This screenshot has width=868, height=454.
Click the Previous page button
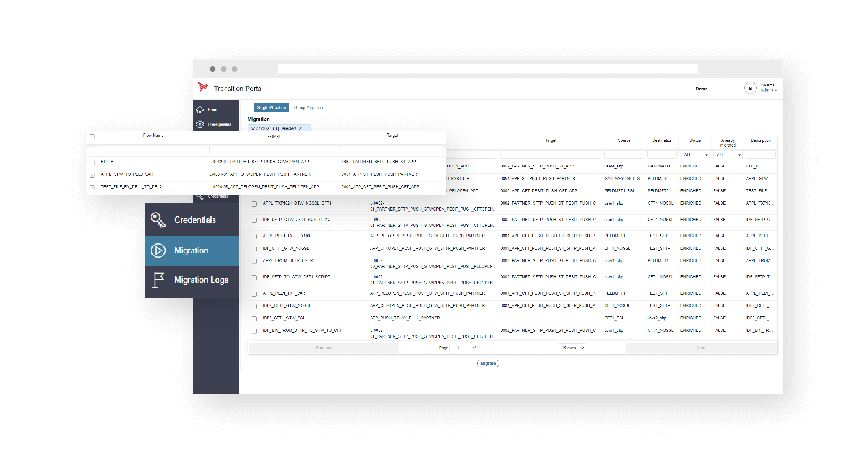324,348
